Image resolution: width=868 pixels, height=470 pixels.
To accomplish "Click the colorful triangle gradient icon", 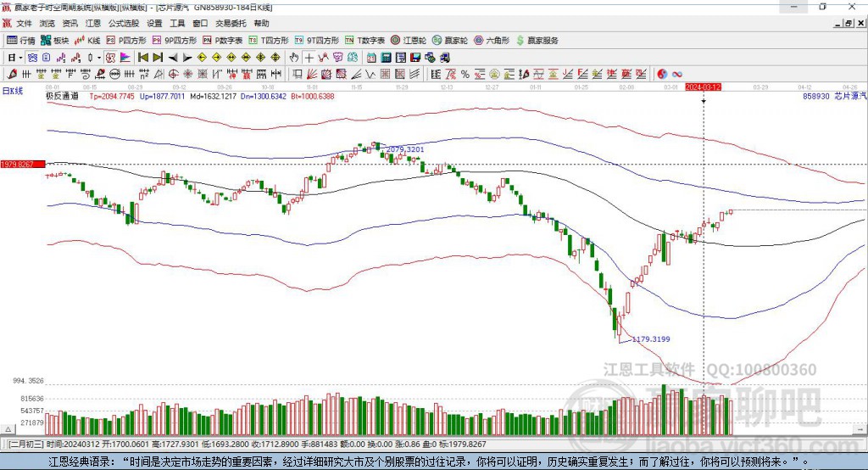I will point(125,58).
